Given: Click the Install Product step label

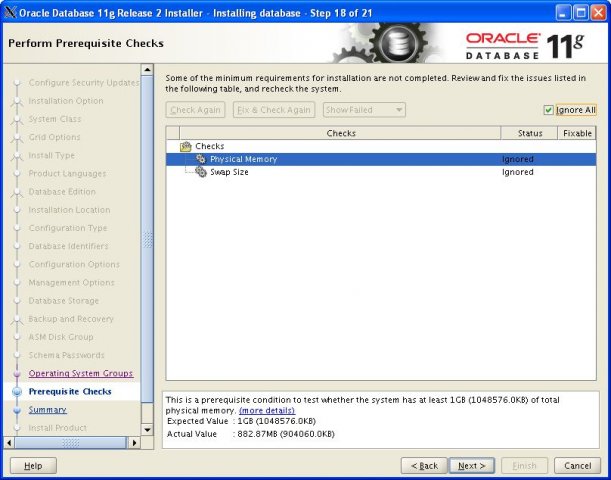Looking at the screenshot, I should [x=58, y=428].
